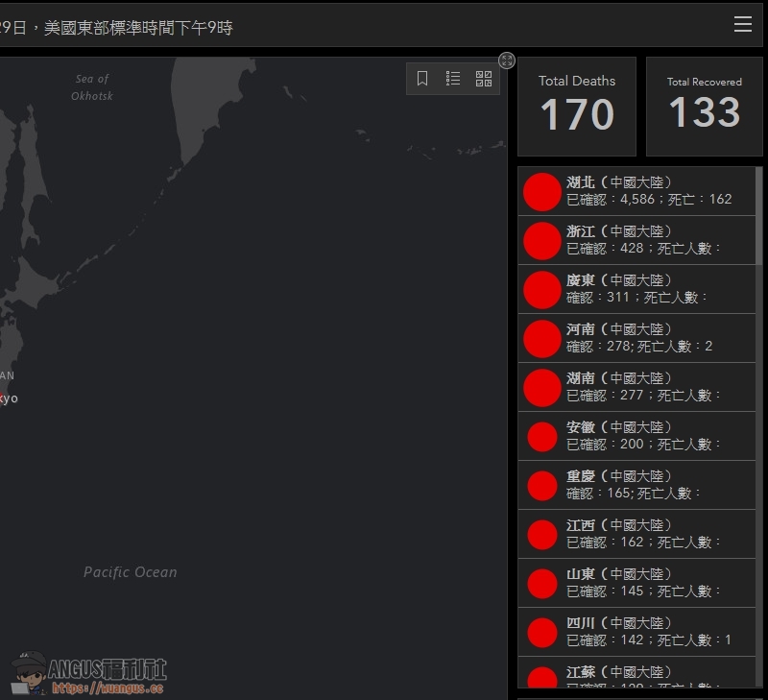
Task: Open the basemap gallery grid icon
Action: (x=484, y=79)
